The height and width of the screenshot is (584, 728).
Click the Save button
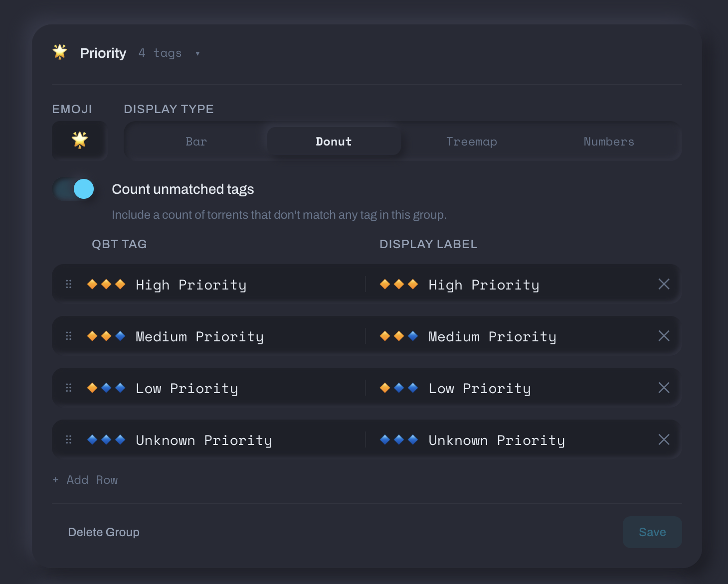tap(652, 532)
